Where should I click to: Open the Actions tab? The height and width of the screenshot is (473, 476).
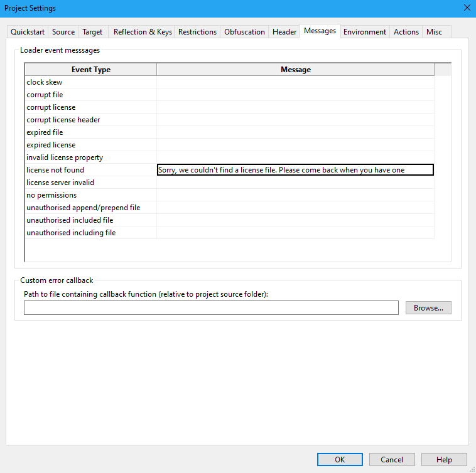tap(406, 32)
